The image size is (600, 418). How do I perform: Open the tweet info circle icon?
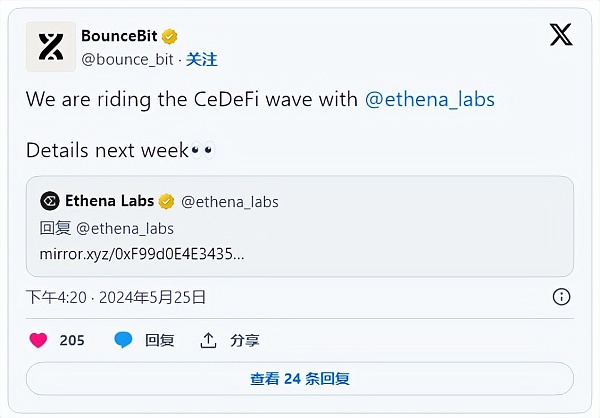click(x=562, y=297)
